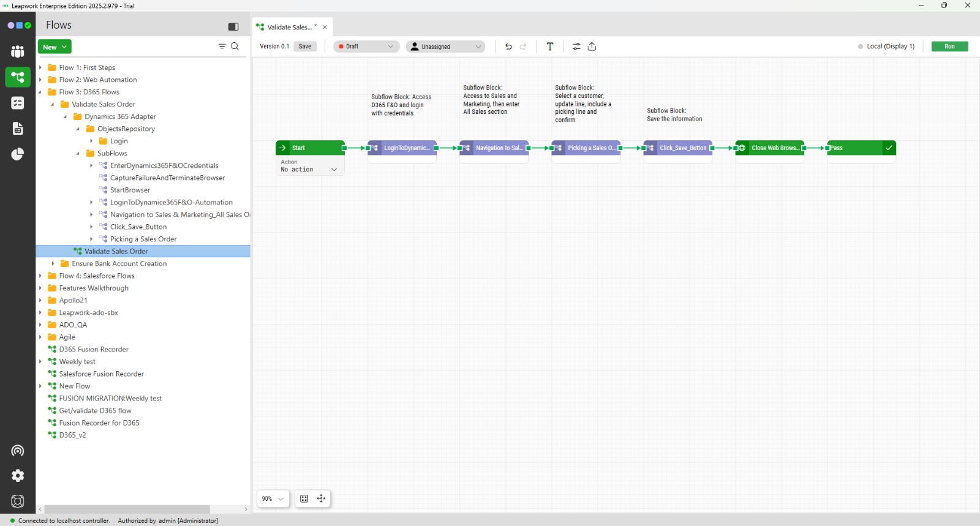Open the Draft status dropdown
This screenshot has width=980, height=526.
click(366, 47)
